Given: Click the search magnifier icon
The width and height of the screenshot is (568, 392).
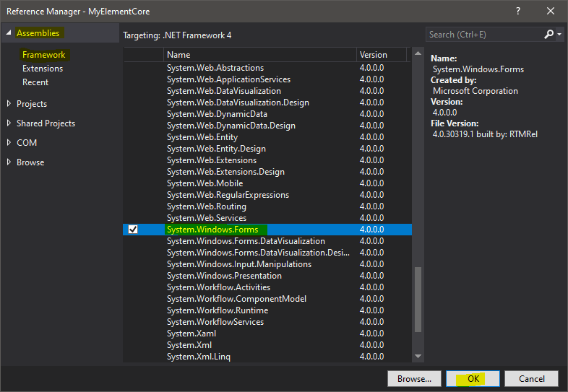Looking at the screenshot, I should pos(549,34).
